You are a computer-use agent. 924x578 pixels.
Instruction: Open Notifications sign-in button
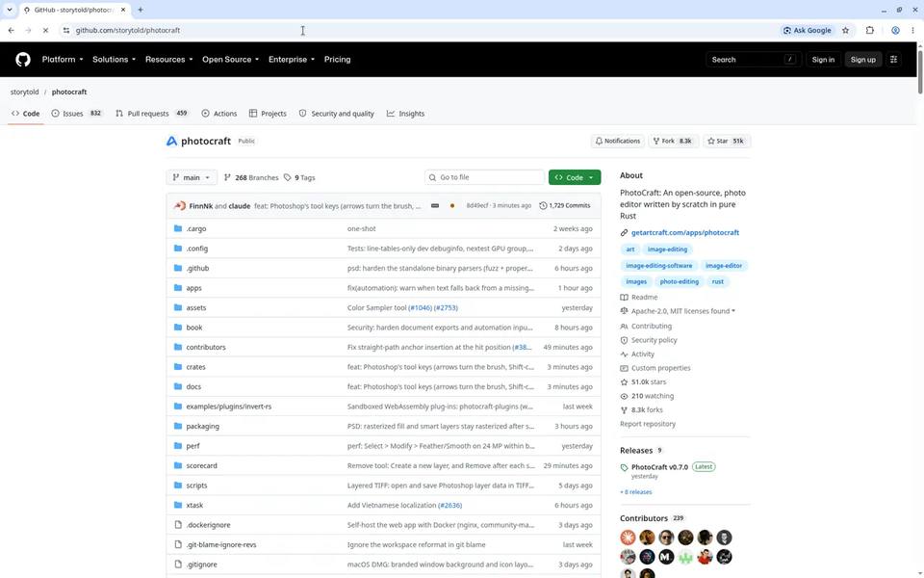618,141
